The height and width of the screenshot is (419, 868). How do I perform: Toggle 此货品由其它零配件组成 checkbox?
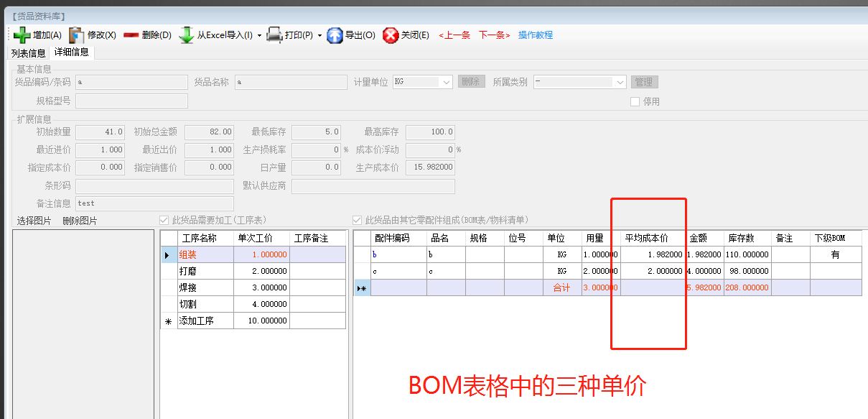click(x=357, y=221)
